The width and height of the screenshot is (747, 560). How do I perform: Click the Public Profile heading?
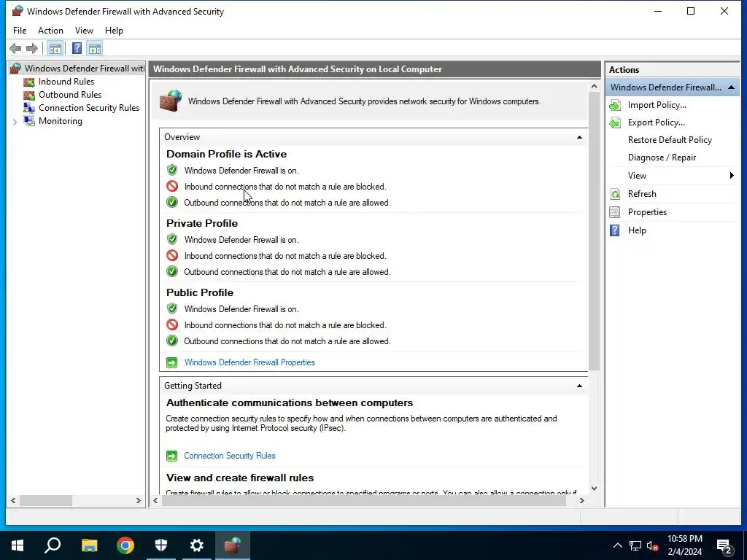click(200, 293)
